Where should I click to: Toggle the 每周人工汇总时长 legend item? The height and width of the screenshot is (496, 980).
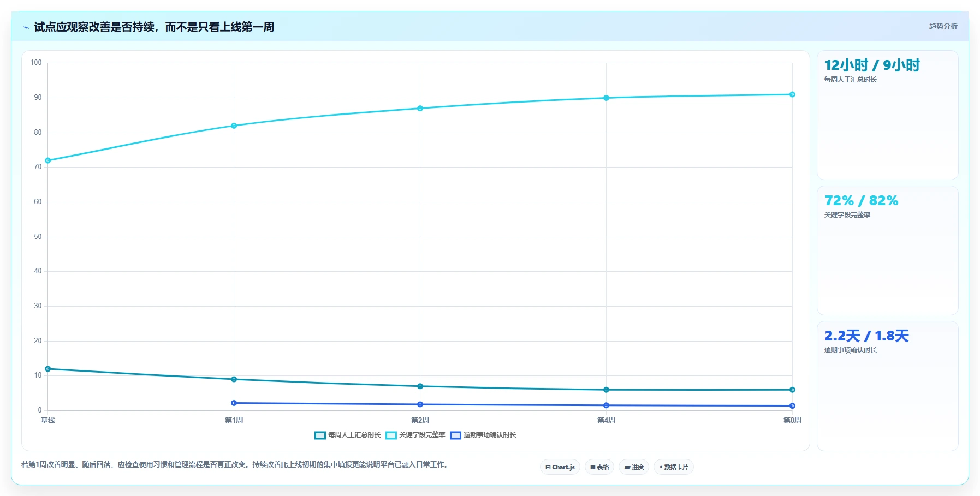[x=347, y=435]
